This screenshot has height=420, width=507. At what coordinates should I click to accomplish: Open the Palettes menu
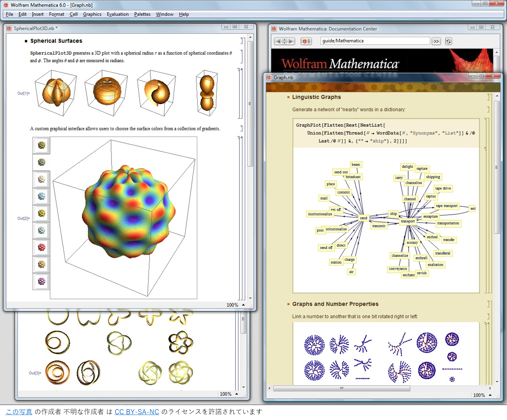click(142, 14)
